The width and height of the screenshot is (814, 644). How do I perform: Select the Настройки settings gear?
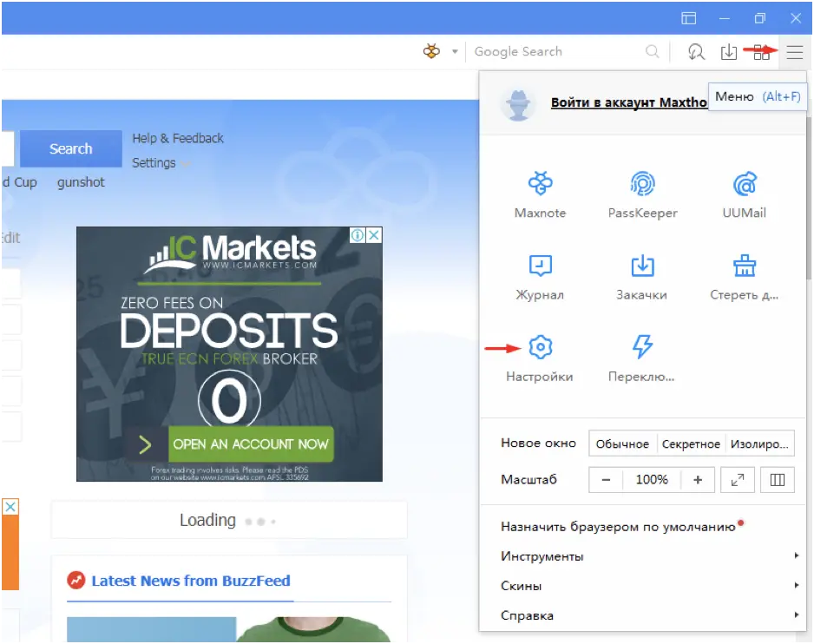coord(540,357)
